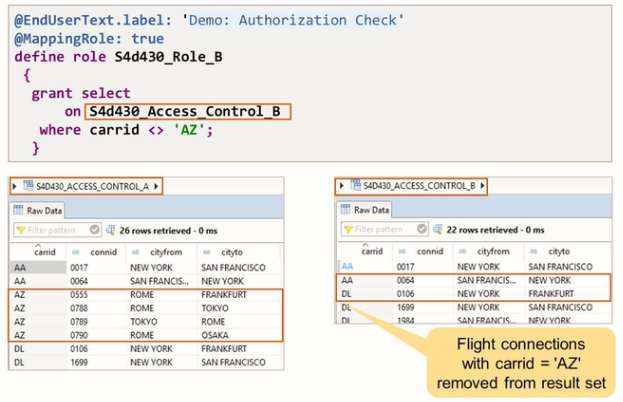Expand arrow before S4D430_ACCESS_CONTROL_B breadcrumb
Screen dimensions: 623x402
click(343, 185)
